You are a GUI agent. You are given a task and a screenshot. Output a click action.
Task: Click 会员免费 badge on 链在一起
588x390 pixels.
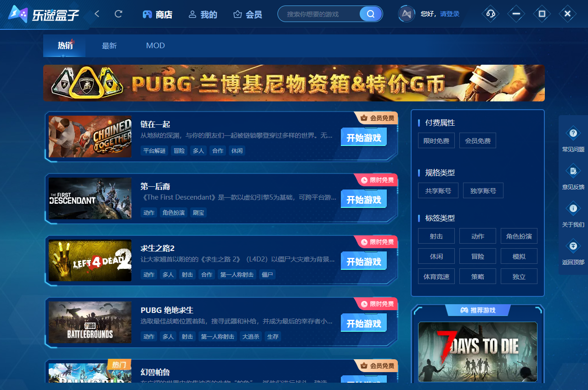pyautogui.click(x=377, y=118)
